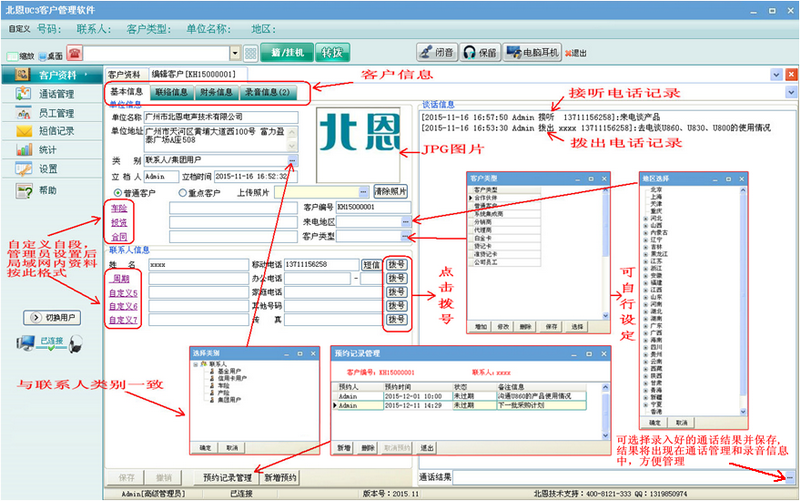Image resolution: width=800 pixels, height=501 pixels.
Task: Open the 客户类型 selector ellipsis button
Action: (x=406, y=237)
